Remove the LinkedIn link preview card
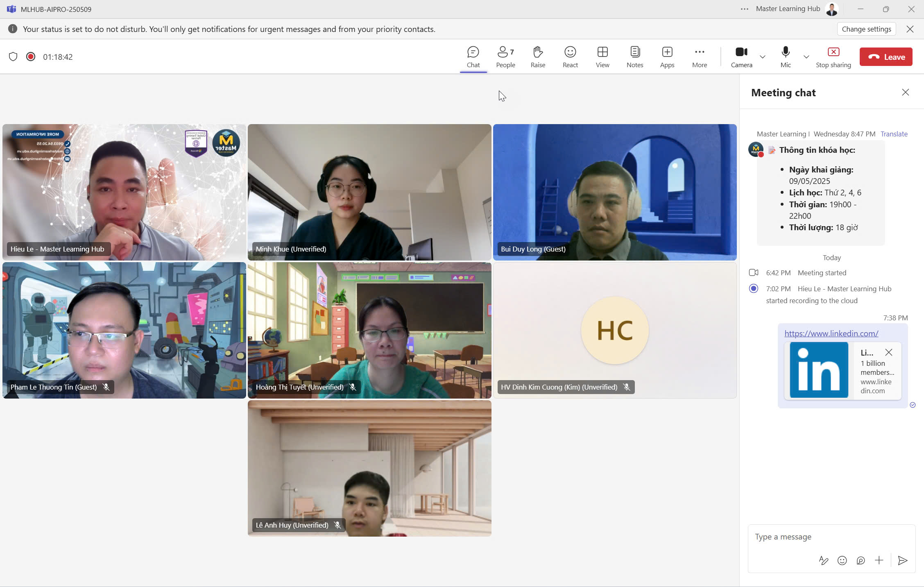Viewport: 924px width, 587px height. coord(889,352)
